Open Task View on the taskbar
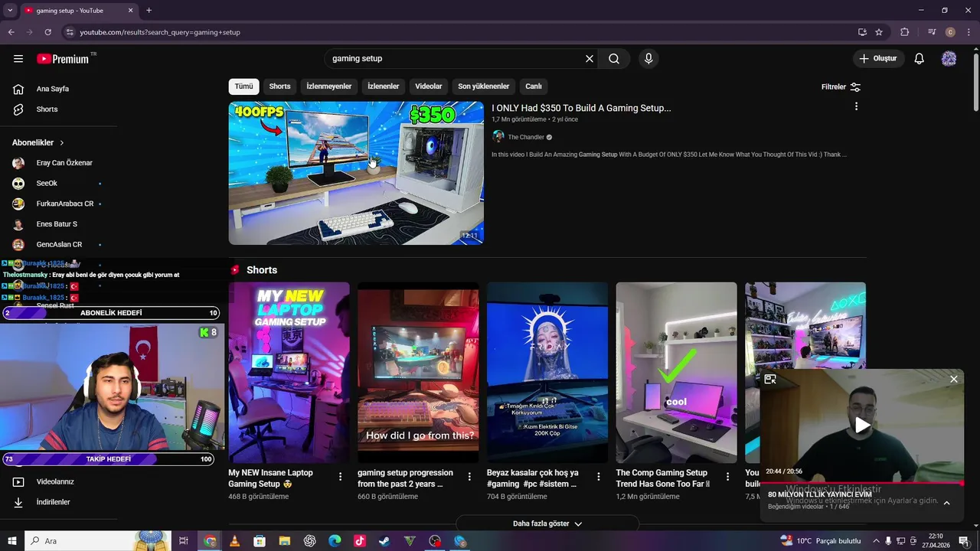The image size is (980, 551). pyautogui.click(x=184, y=541)
